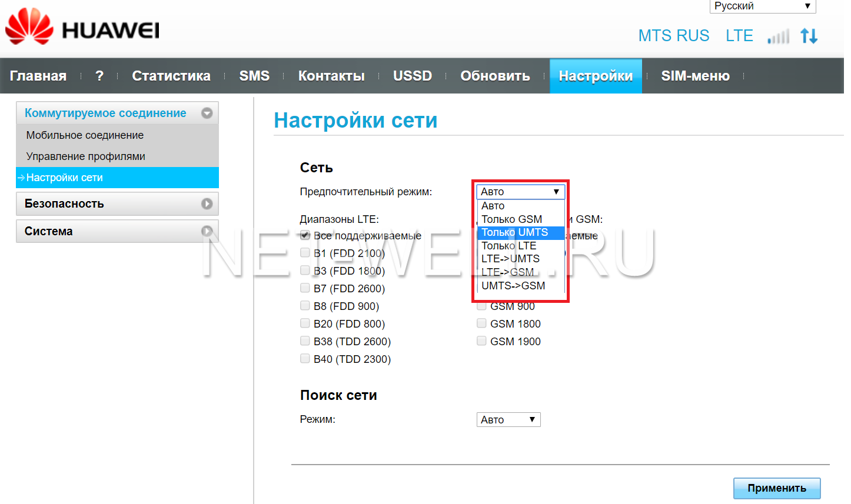
Task: Enable B7 (FDD 2600) band
Action: (305, 288)
